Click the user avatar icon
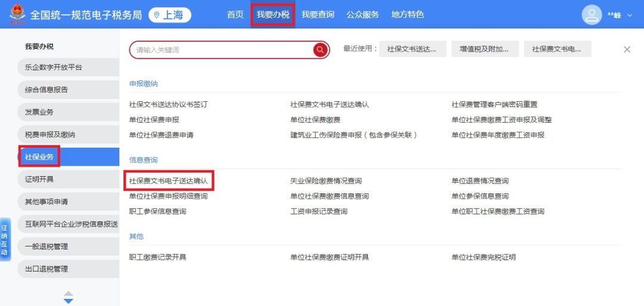 (592, 15)
